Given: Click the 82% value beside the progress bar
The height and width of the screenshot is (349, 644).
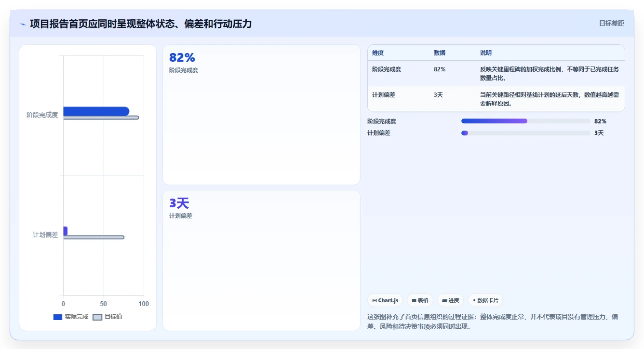Looking at the screenshot, I should tap(600, 121).
